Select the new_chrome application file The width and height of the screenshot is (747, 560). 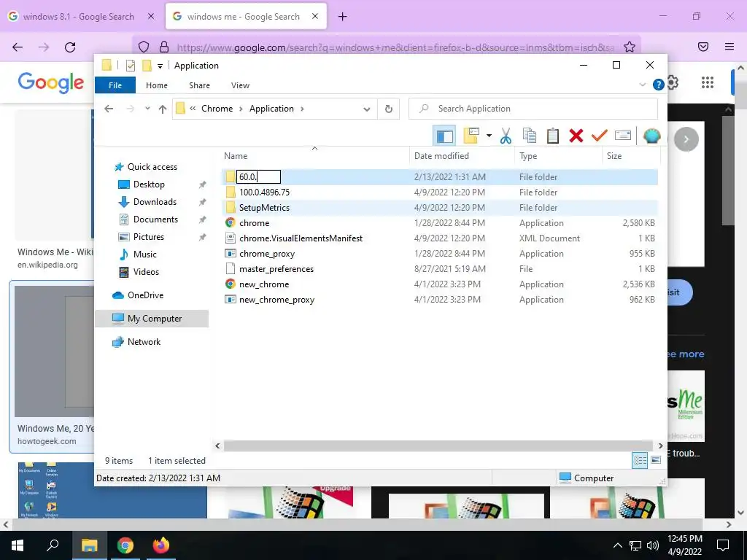pos(440,284)
